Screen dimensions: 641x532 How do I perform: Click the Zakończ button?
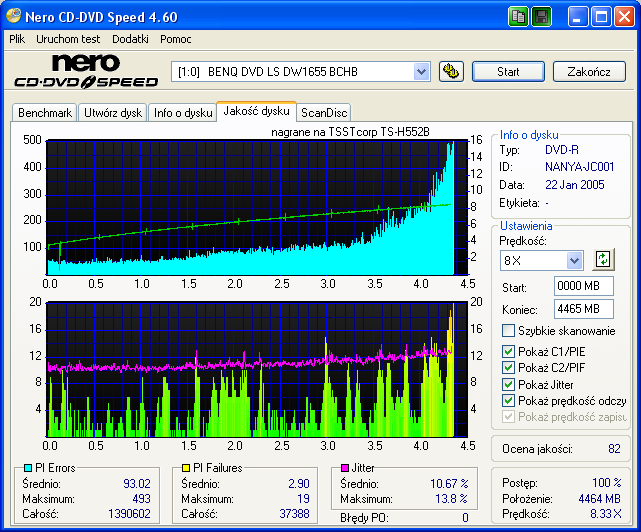coord(589,72)
